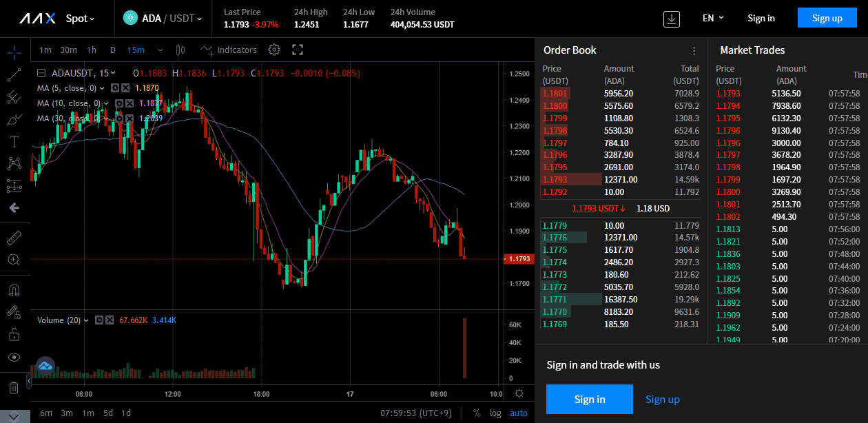Toggle magnet mode on
This screenshot has width=868, height=423.
click(14, 289)
